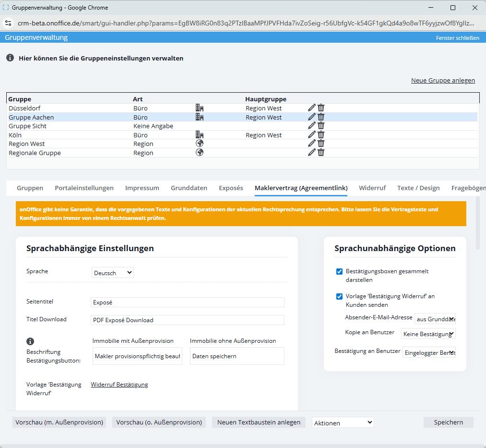Delete the Düsseldorf group via trash icon
The width and height of the screenshot is (486, 448).
point(321,108)
